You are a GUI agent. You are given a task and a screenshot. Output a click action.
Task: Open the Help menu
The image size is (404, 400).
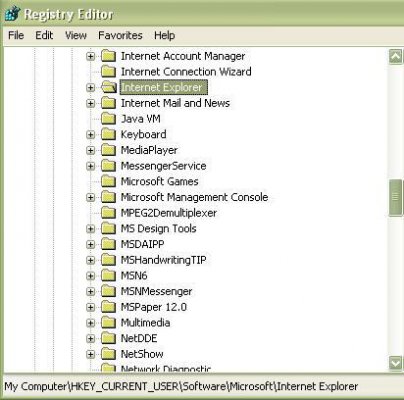(164, 35)
